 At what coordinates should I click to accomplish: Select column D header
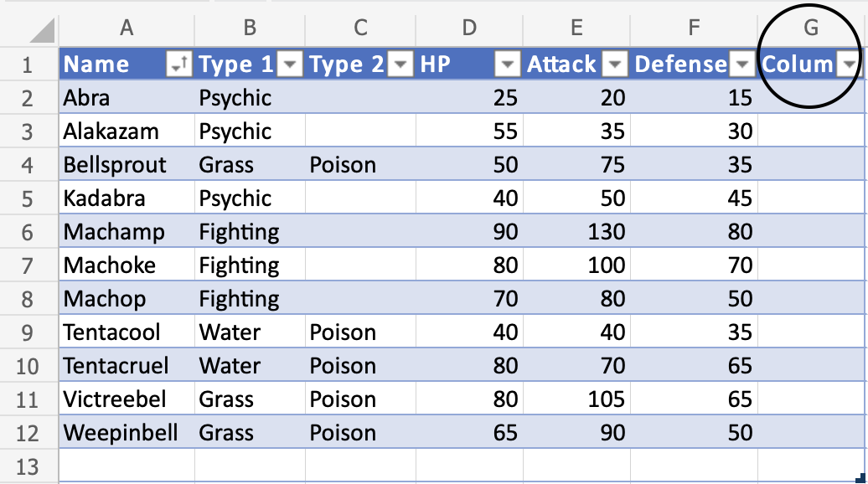tap(469, 28)
